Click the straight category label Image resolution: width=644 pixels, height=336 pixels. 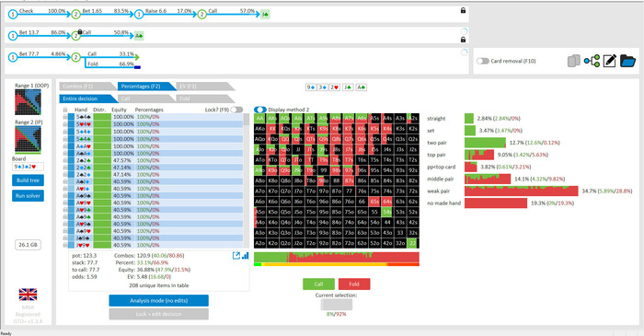(436, 119)
